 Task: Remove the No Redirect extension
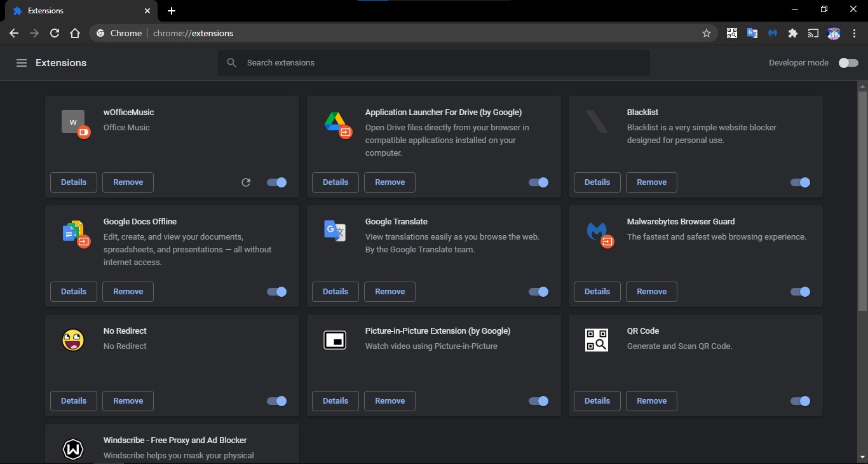(128, 401)
